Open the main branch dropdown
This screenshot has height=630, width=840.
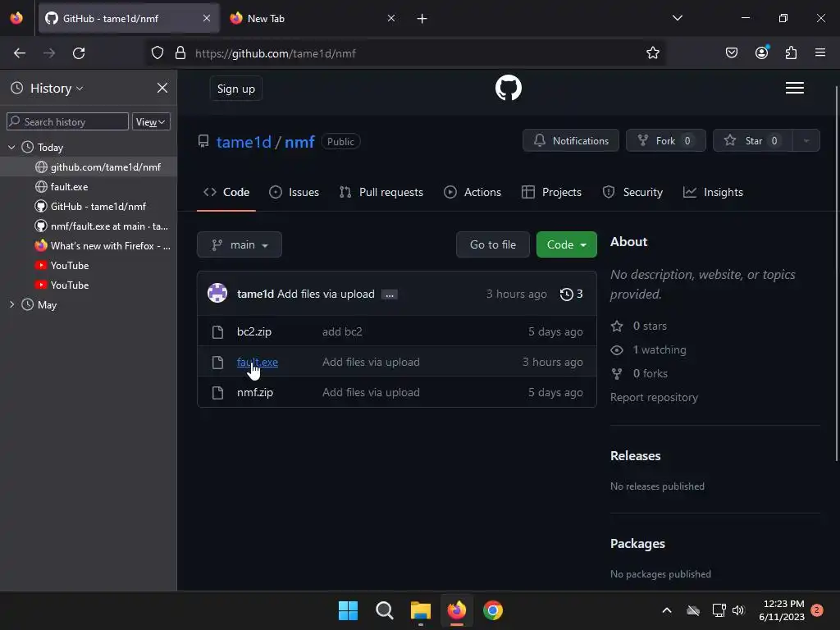tap(240, 244)
